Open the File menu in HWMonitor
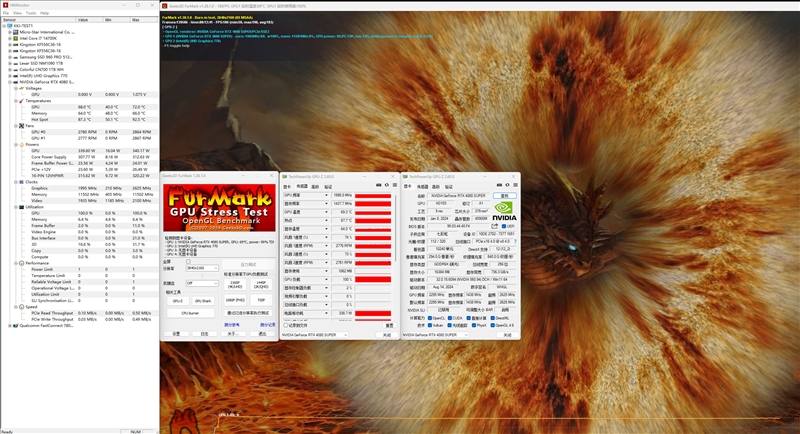800x434 pixels. (6, 13)
